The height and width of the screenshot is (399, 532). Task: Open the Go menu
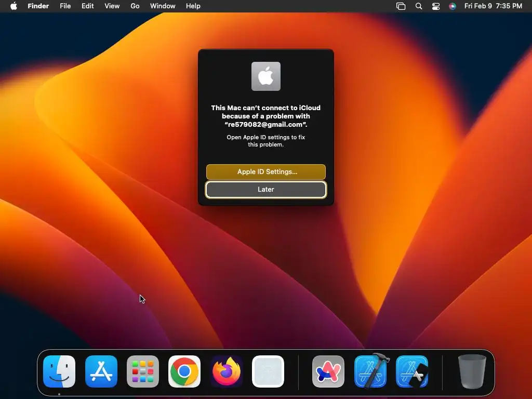coord(135,6)
